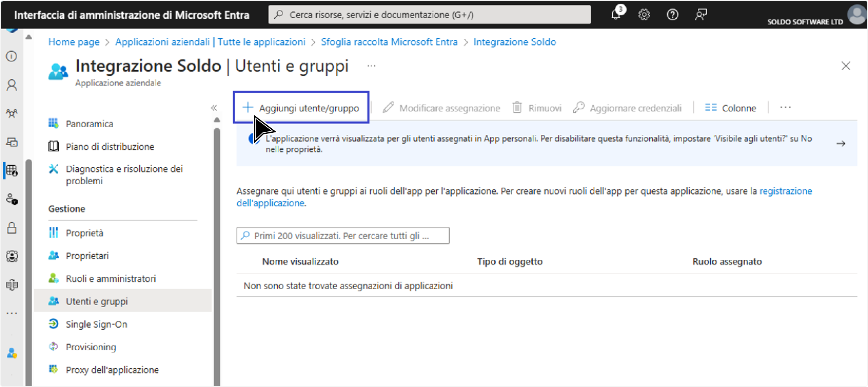Open the Users icon in left rail
Screen dimensions: 868x387
coord(12,85)
